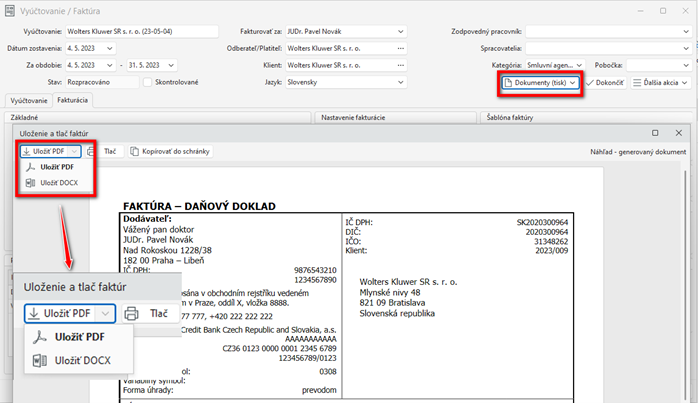Open the Jazyk language dropdown

[400, 82]
